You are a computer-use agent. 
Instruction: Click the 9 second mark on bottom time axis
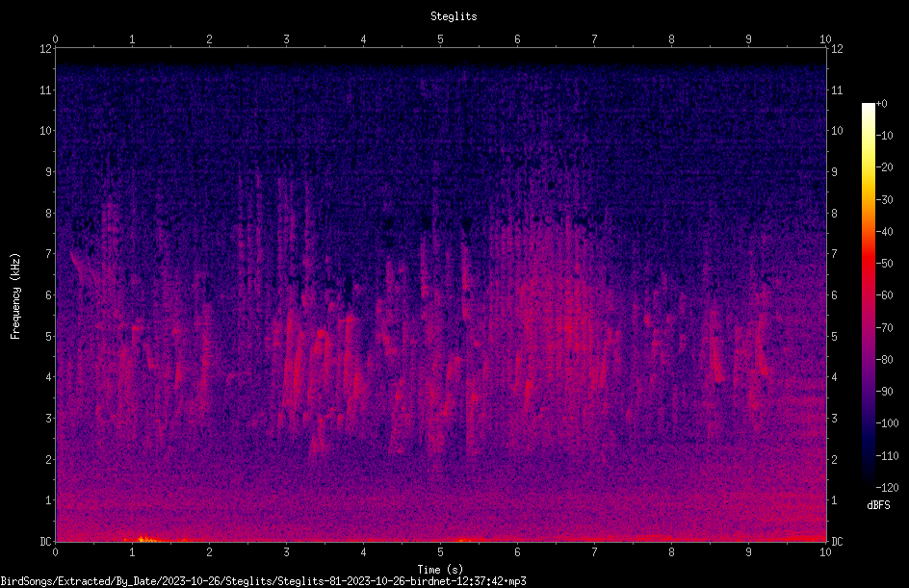(x=748, y=552)
